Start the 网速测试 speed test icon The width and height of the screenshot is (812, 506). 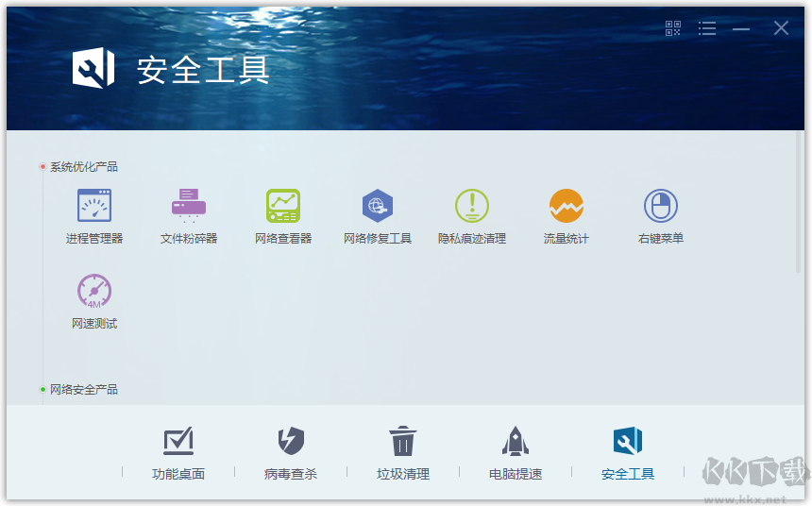(94, 291)
